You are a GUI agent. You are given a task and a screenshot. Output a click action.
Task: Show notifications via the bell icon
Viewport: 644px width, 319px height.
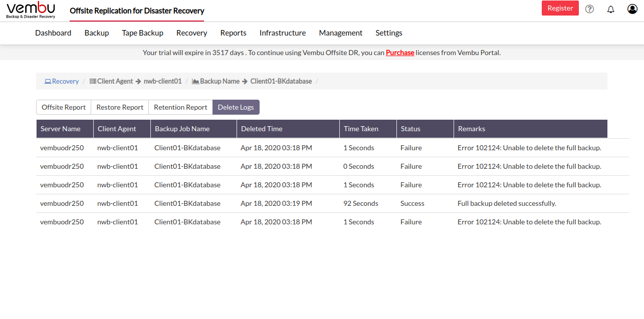point(610,9)
